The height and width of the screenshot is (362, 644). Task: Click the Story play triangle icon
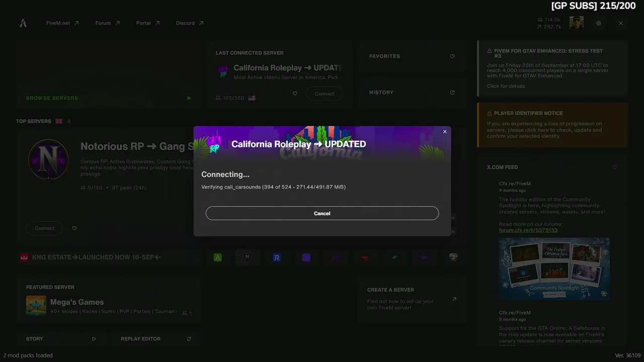pyautogui.click(x=94, y=339)
